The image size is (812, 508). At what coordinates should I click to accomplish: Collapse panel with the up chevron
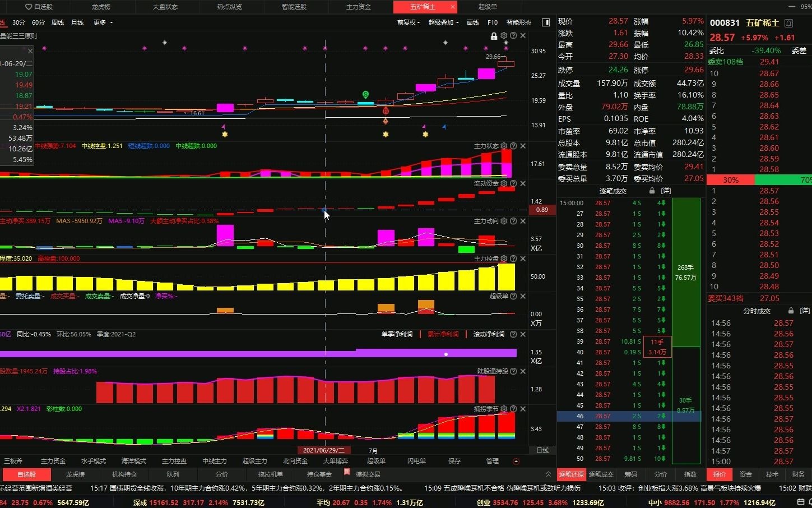point(548,474)
